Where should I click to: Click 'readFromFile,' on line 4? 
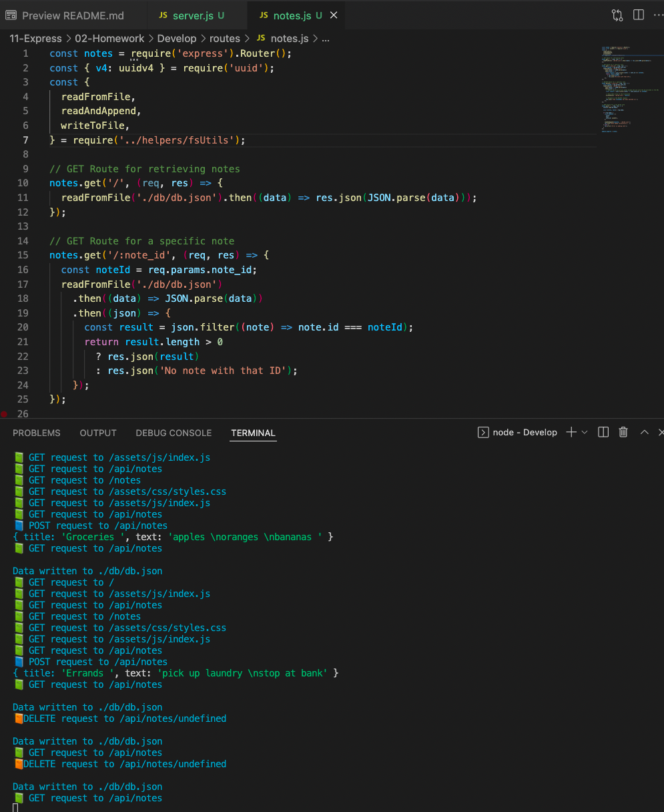point(98,97)
